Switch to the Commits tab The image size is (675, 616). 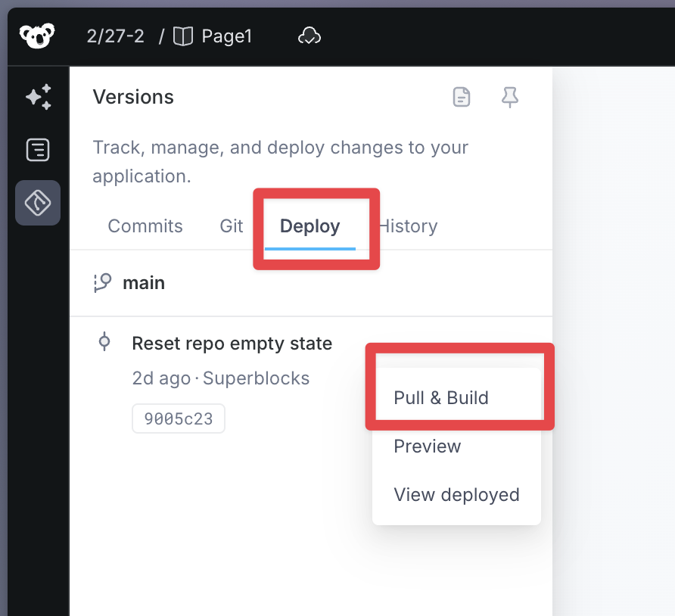[x=145, y=226]
